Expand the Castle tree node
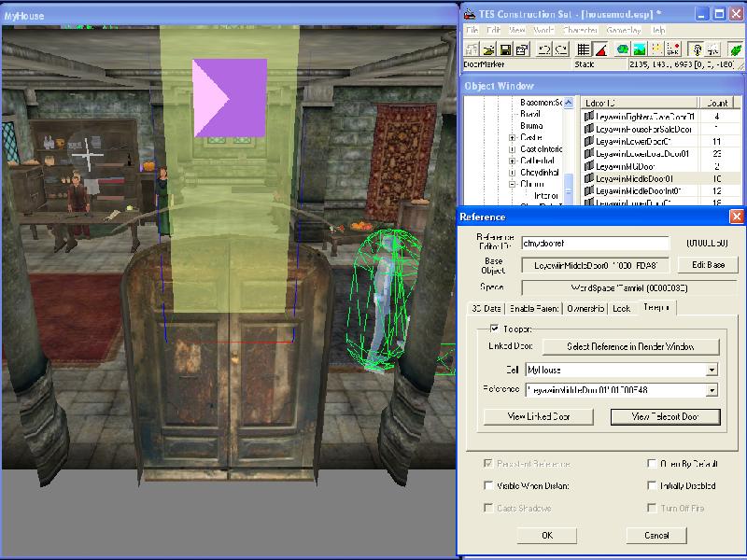The height and width of the screenshot is (560, 747). coord(512,137)
